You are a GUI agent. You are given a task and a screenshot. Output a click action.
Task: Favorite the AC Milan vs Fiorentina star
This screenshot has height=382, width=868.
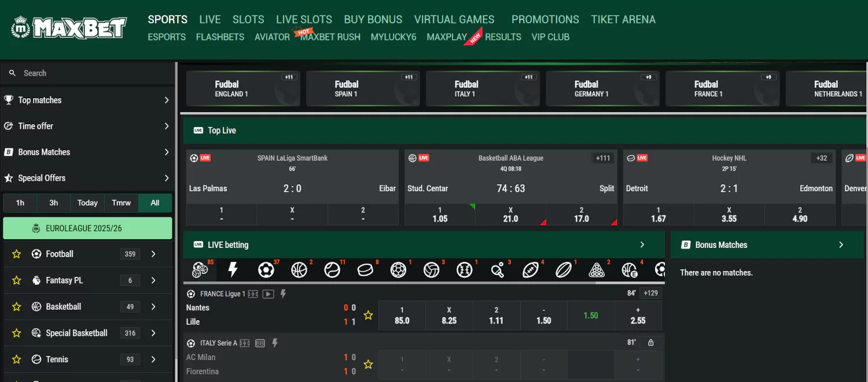coord(368,365)
